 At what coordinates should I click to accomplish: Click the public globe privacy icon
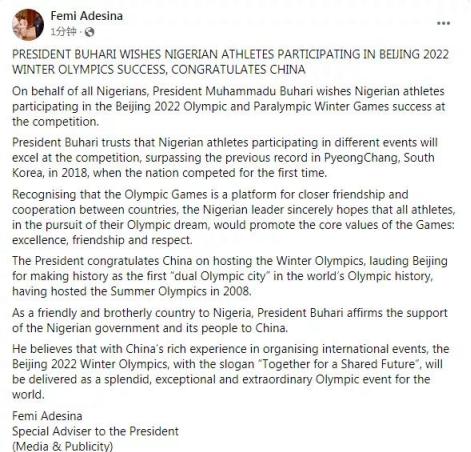[x=89, y=32]
